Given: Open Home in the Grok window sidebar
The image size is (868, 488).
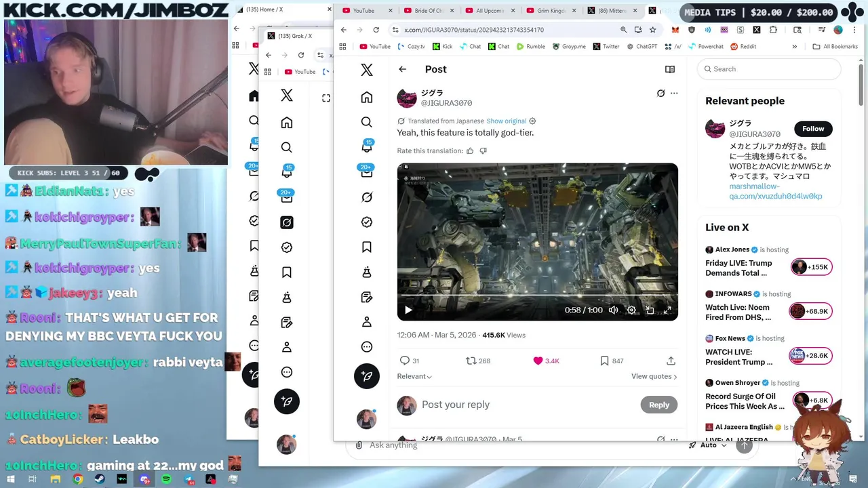Looking at the screenshot, I should 287,123.
